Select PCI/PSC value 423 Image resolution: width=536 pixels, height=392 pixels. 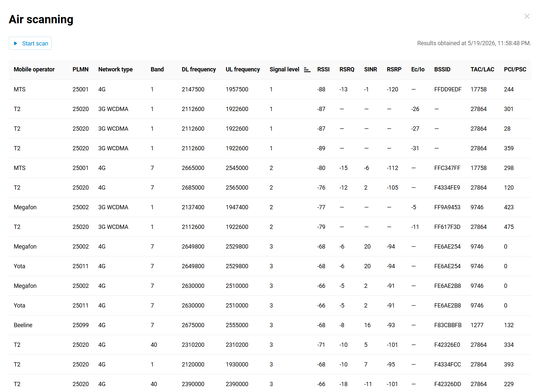509,207
